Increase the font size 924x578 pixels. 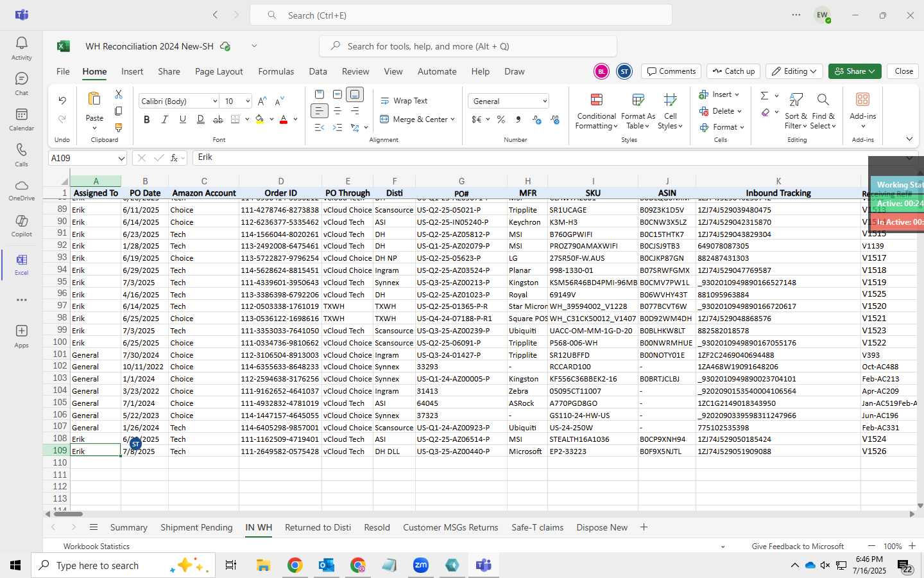(262, 101)
